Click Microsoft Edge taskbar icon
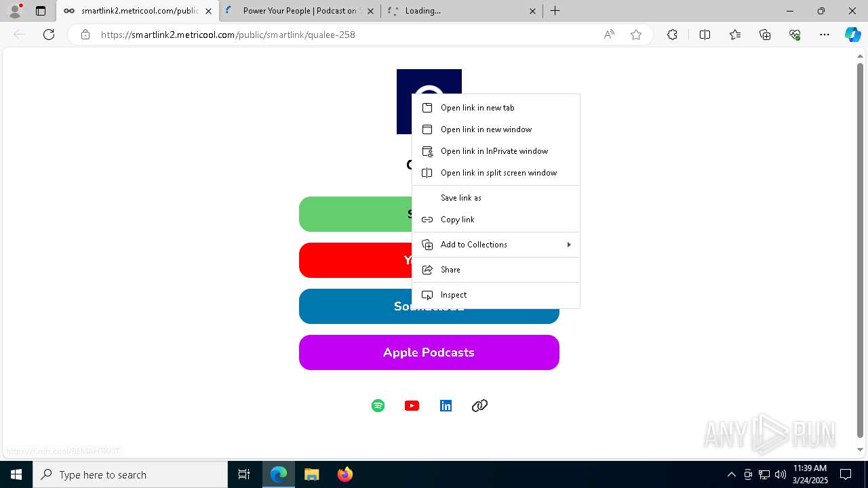 pyautogui.click(x=279, y=474)
